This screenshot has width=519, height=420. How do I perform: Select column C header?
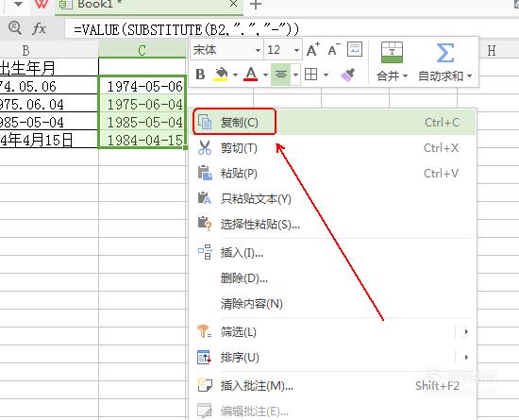tap(142, 50)
